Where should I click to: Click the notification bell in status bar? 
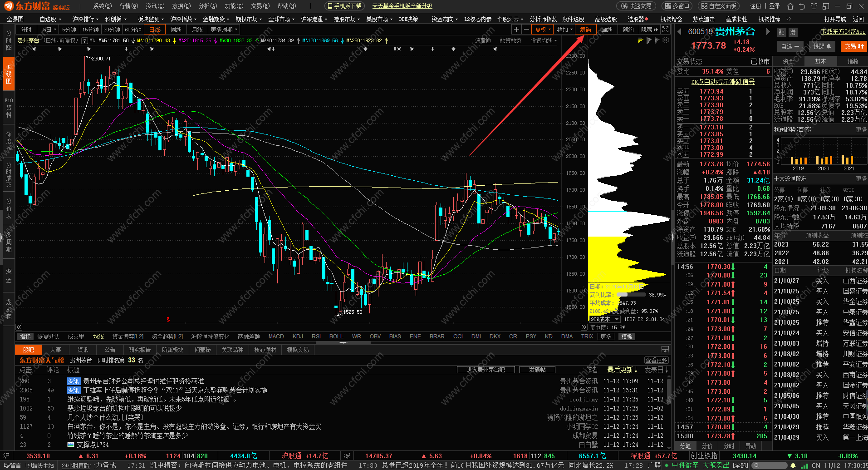pos(793,465)
